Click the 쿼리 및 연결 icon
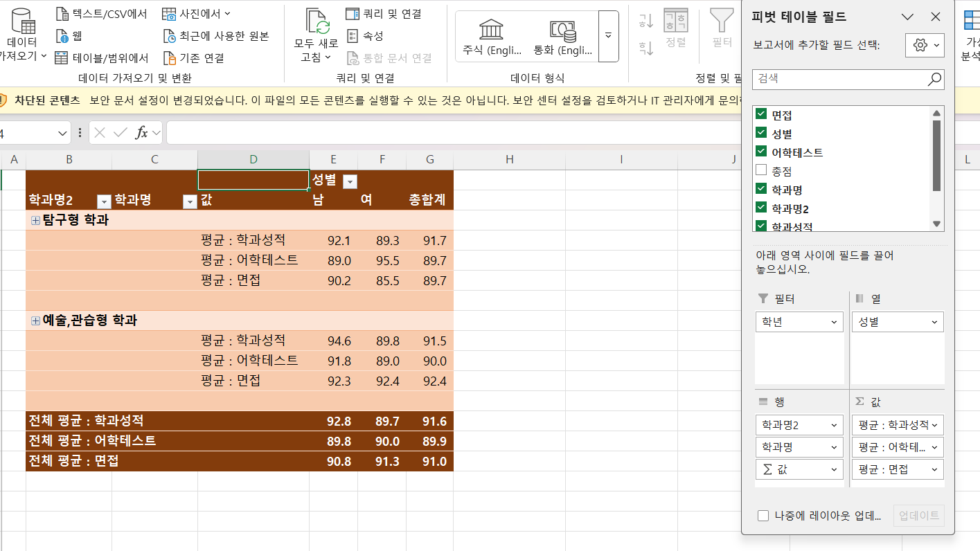Screen dimensions: 980x551 (x=353, y=14)
